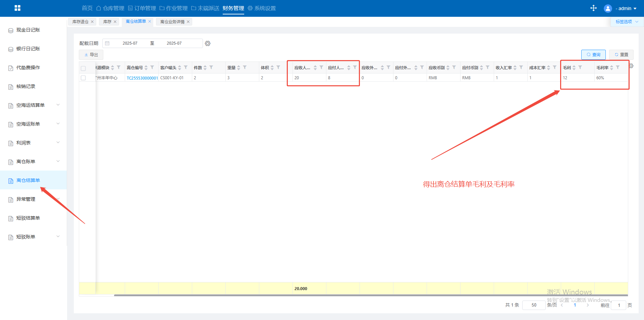
Task: Click the 查询 search button
Action: [593, 55]
